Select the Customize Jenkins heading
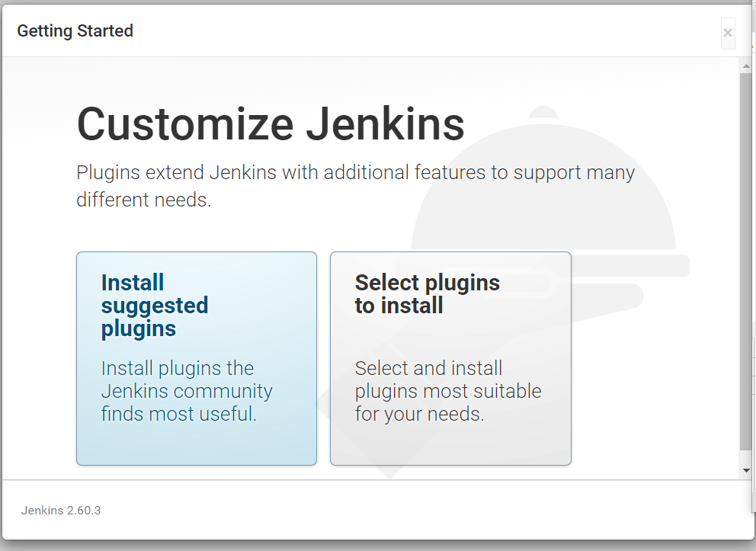This screenshot has width=756, height=551. 270,123
